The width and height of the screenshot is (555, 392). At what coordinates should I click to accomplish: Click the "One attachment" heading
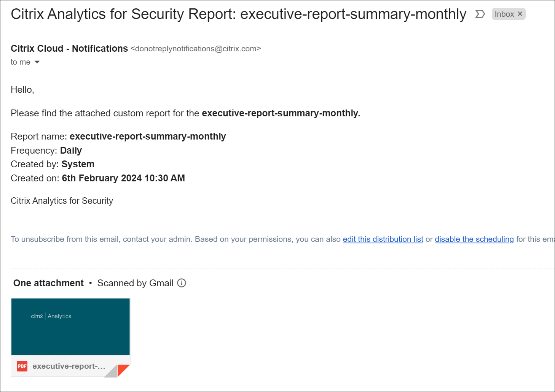point(48,283)
